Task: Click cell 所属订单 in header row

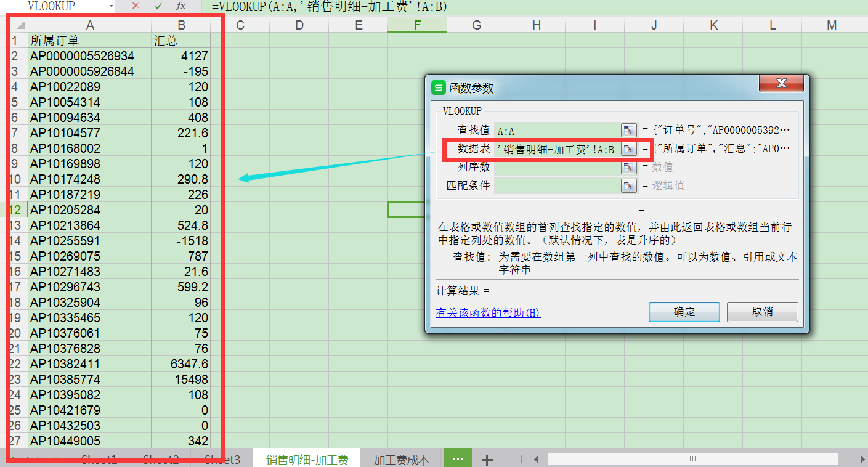Action: tap(90, 41)
